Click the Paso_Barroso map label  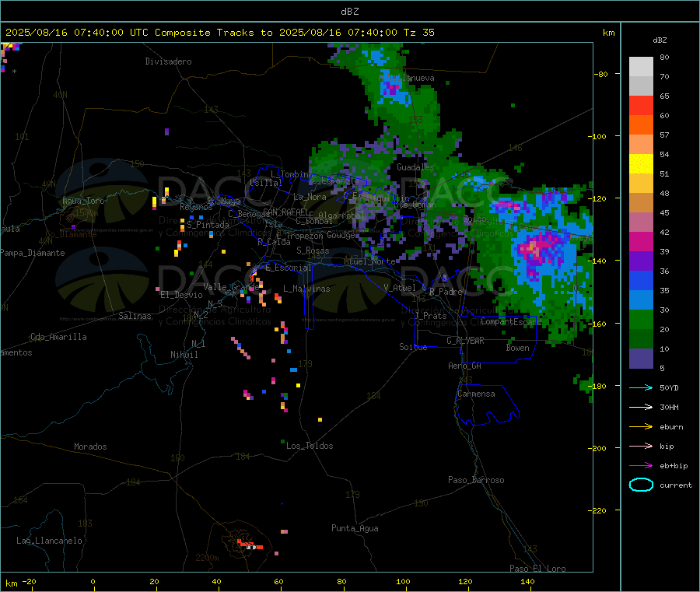[476, 480]
